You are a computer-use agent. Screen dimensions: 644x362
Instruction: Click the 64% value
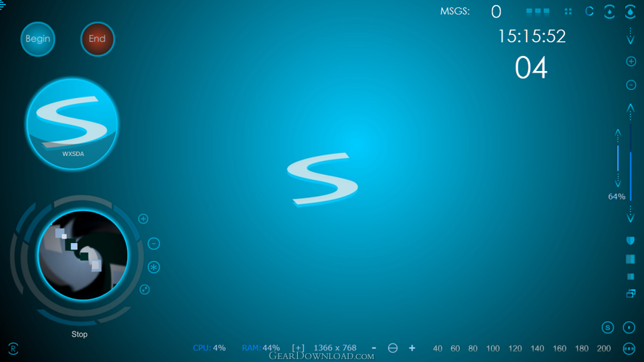pos(616,197)
